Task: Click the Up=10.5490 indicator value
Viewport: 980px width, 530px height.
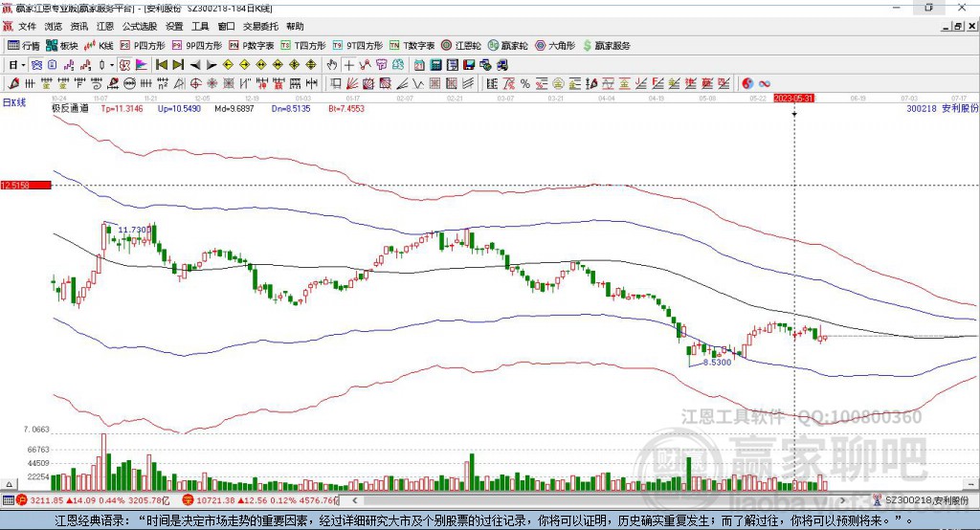Action: 179,109
